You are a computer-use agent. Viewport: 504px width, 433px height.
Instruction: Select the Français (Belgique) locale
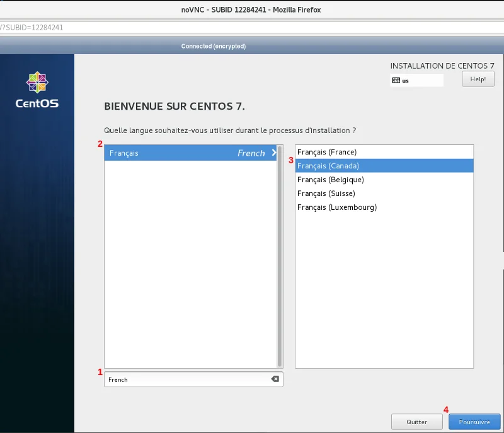coord(353,180)
